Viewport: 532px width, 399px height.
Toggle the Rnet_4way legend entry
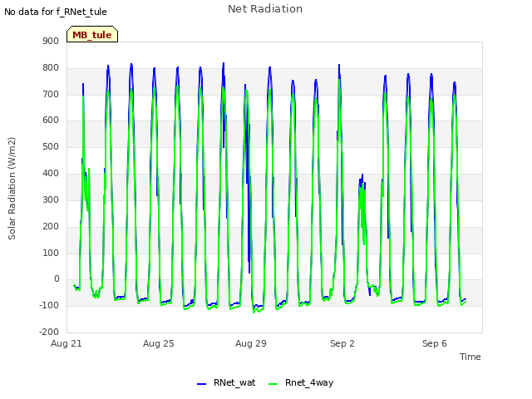pos(301,382)
